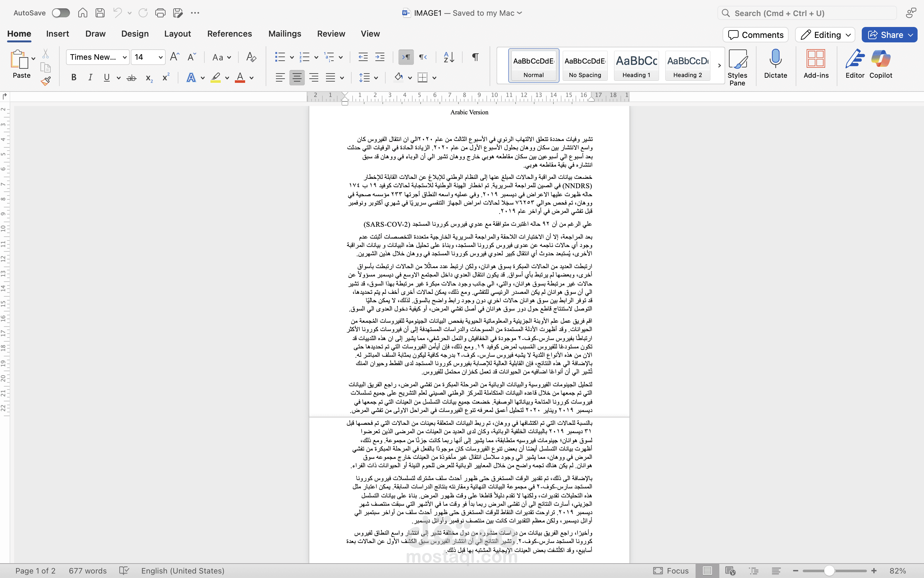This screenshot has width=924, height=578.
Task: Set right-to-left text direction
Action: point(423,57)
